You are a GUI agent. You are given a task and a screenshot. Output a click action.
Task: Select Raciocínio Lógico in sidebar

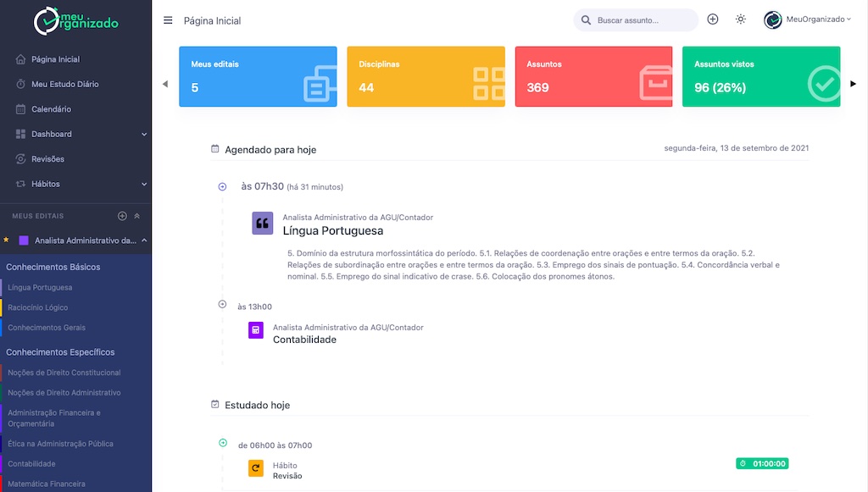pos(37,307)
